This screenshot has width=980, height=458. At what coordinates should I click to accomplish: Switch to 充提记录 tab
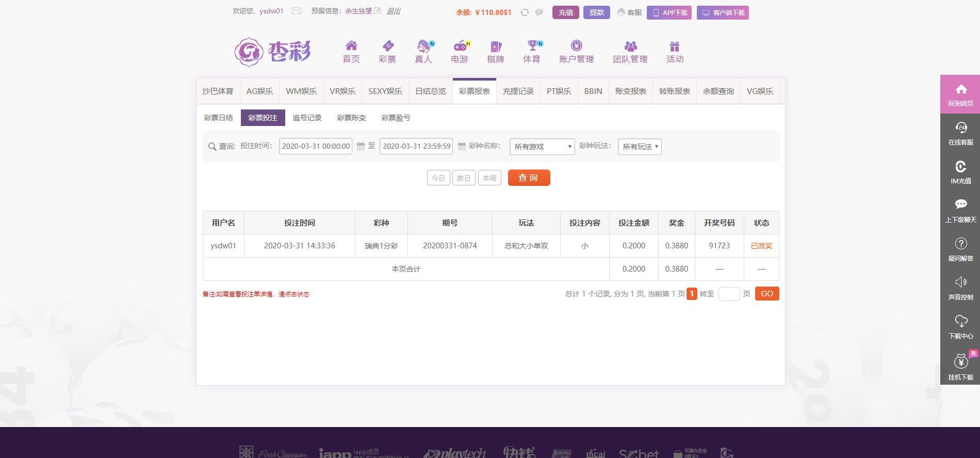pyautogui.click(x=518, y=91)
